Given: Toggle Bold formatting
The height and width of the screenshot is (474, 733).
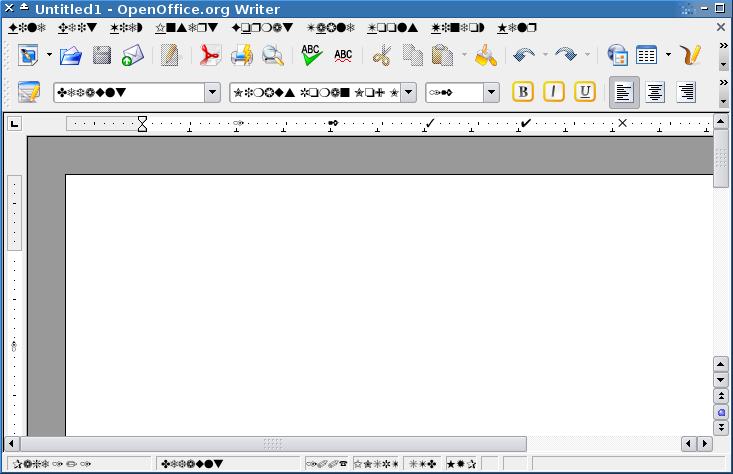Looking at the screenshot, I should click(522, 92).
